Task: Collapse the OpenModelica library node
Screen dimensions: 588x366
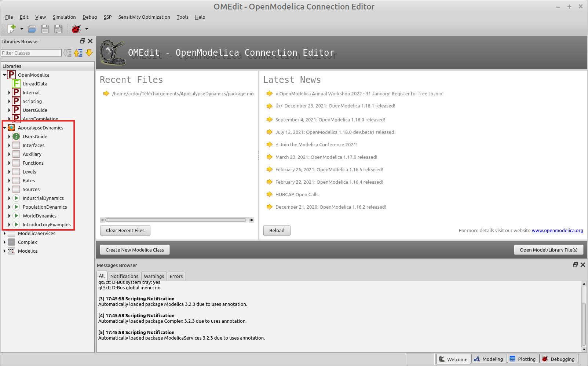Action: pos(4,75)
